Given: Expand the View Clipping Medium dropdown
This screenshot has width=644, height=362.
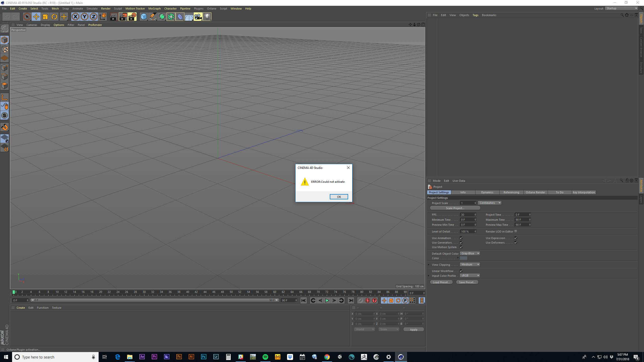Looking at the screenshot, I should [x=470, y=264].
